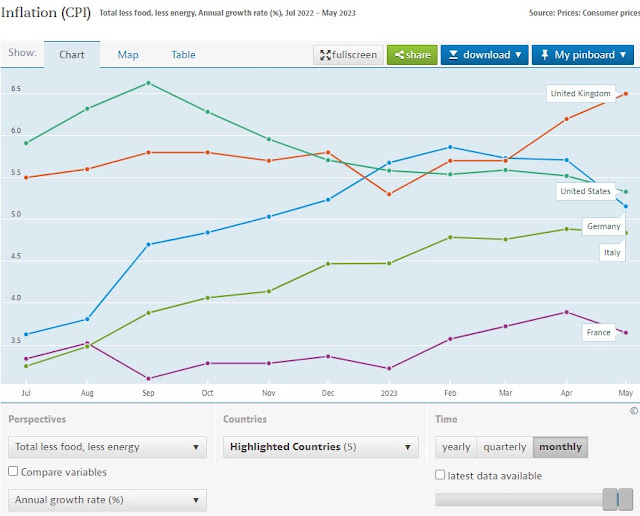Switch to the Chart tab
This screenshot has height=516, width=640.
pyautogui.click(x=72, y=55)
